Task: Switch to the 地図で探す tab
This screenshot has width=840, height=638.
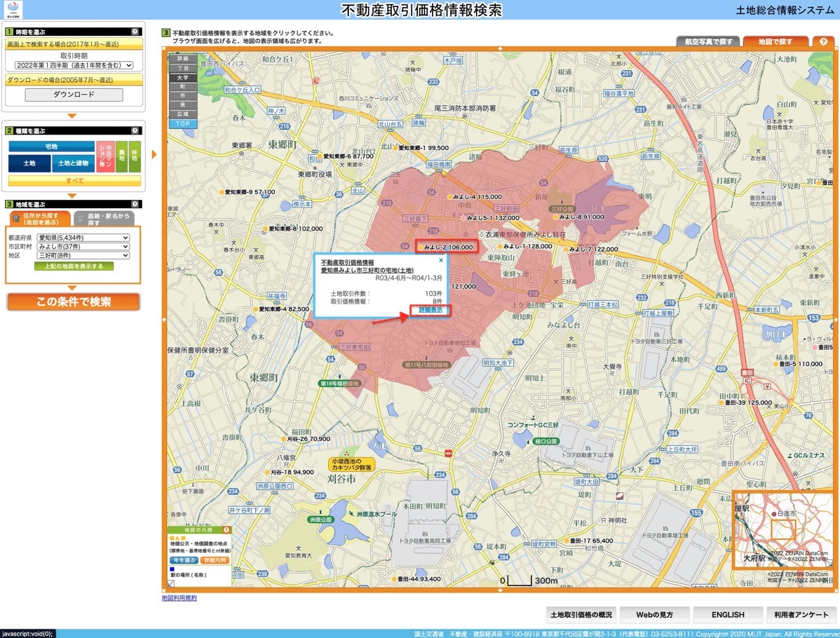Action: 775,41
